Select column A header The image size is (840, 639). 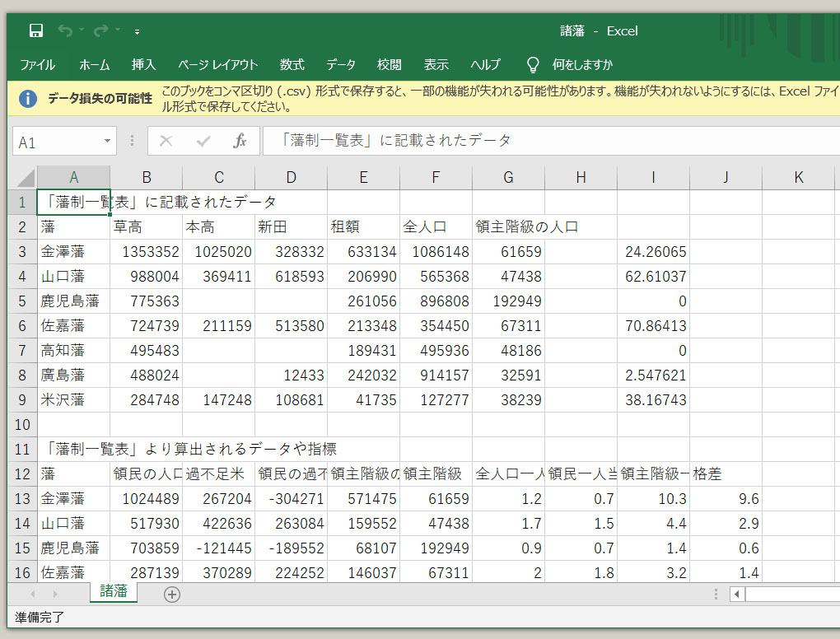click(73, 177)
